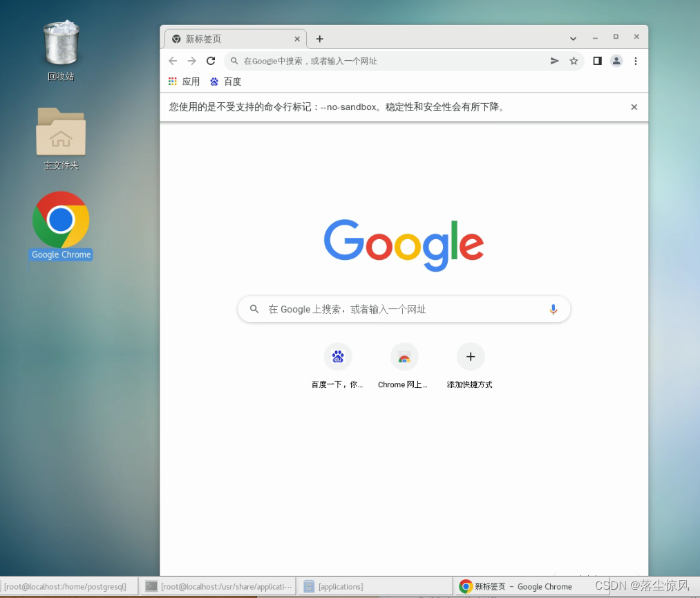Open the tab search dropdown arrow
700x598 pixels.
(573, 39)
